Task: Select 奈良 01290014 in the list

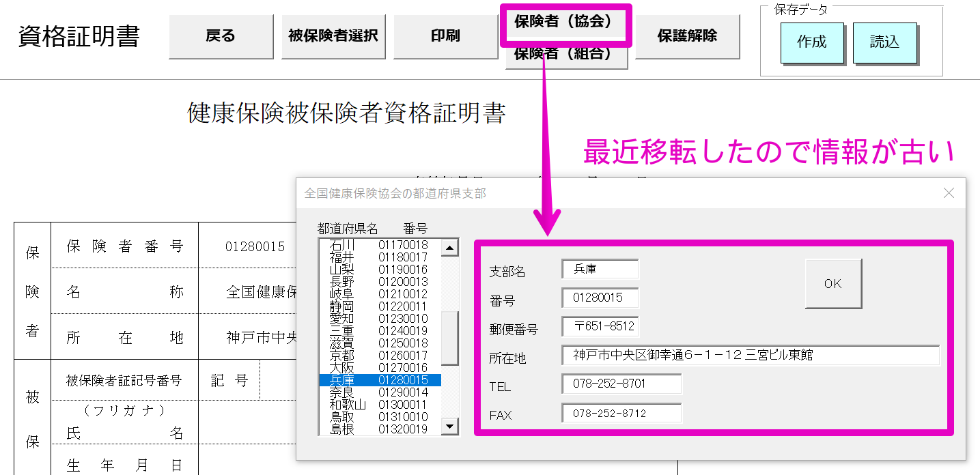Action: 380,392
